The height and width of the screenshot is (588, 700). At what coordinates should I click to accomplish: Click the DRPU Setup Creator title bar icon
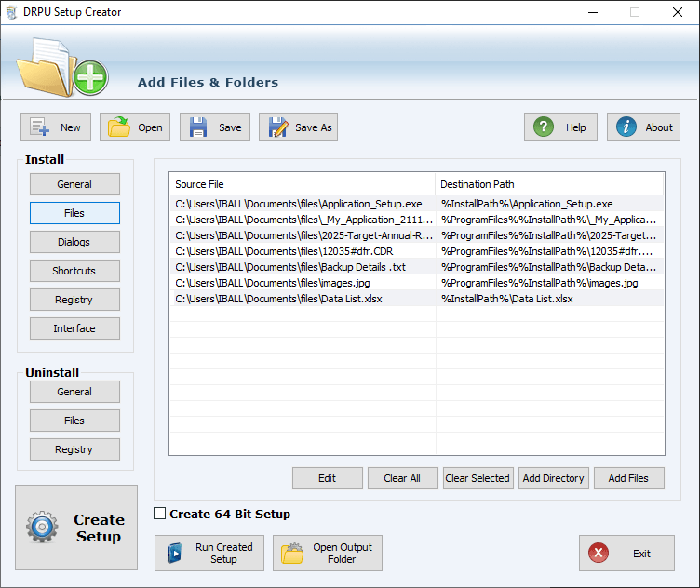pyautogui.click(x=11, y=12)
